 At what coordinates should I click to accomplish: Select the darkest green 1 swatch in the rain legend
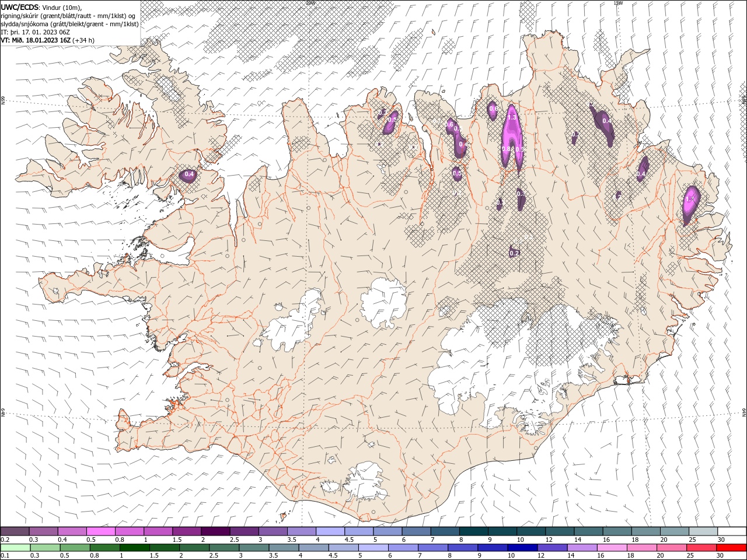pyautogui.click(x=135, y=548)
